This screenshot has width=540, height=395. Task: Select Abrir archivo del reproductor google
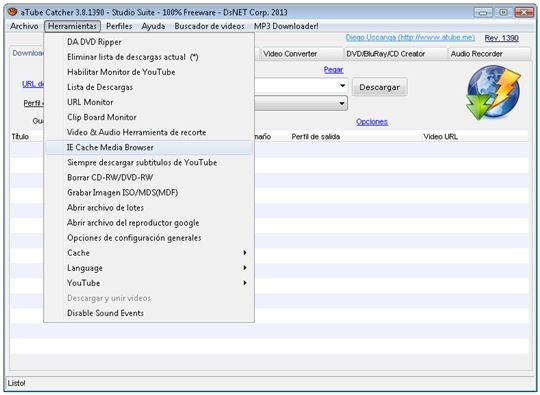(149, 223)
